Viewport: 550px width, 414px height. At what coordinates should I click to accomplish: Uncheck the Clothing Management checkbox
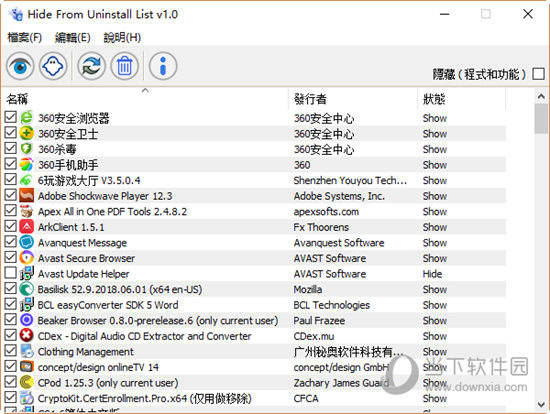pos(11,351)
